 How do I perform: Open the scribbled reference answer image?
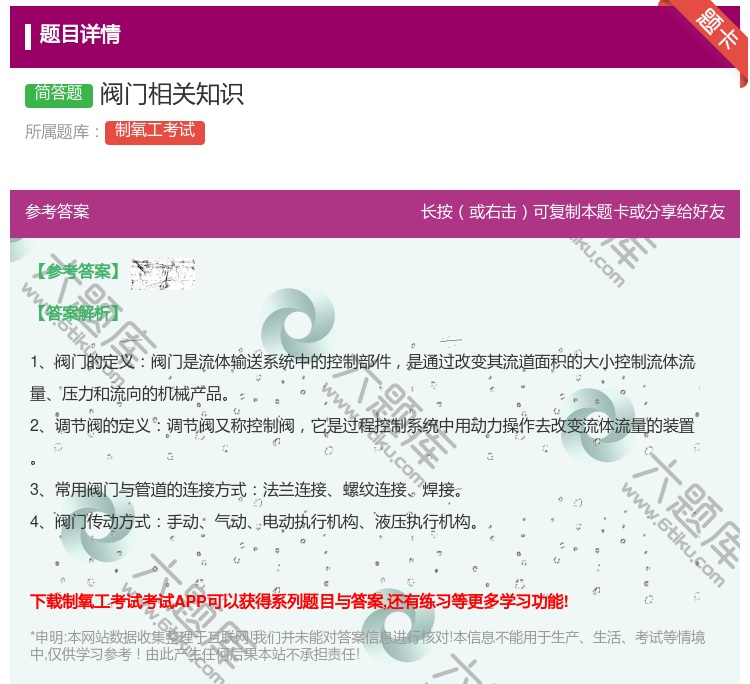(x=163, y=274)
